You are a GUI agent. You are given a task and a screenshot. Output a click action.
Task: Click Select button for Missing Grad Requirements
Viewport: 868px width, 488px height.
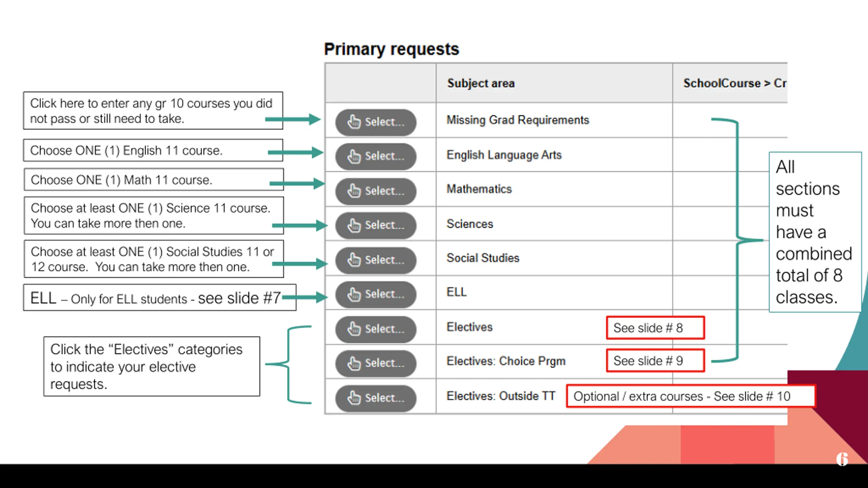tap(376, 122)
